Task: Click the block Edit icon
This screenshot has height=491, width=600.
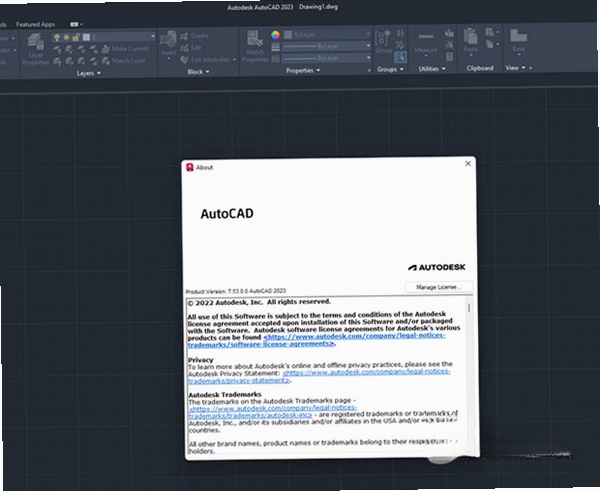Action: tap(184, 48)
